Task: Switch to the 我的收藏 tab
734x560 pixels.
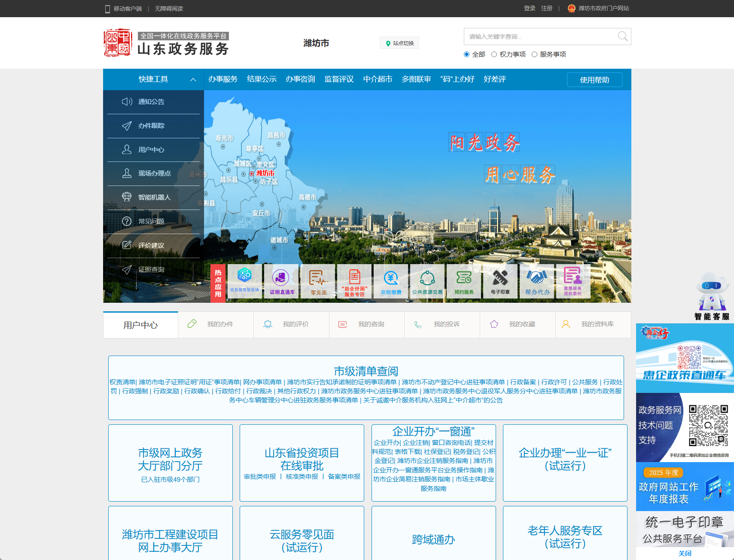Action: [x=522, y=324]
